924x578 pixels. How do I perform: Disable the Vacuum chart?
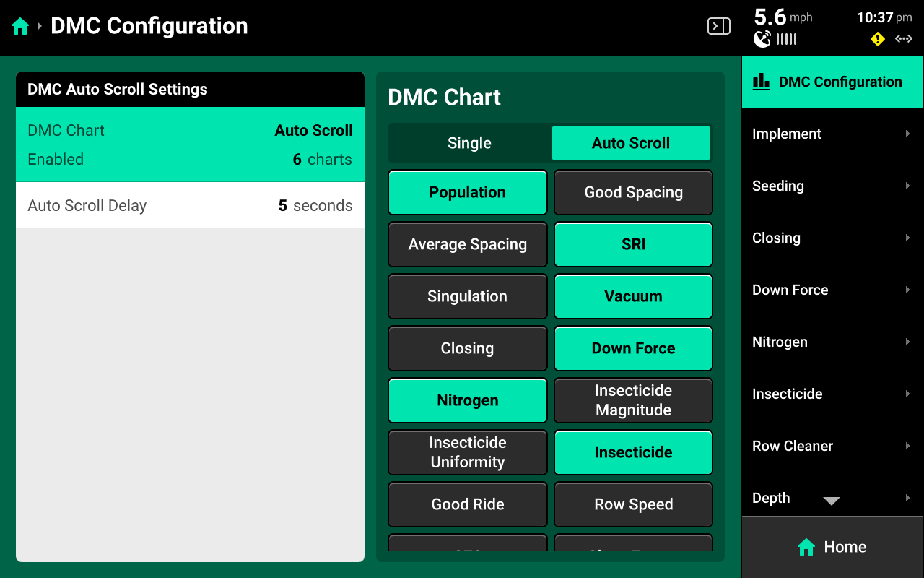coord(633,296)
